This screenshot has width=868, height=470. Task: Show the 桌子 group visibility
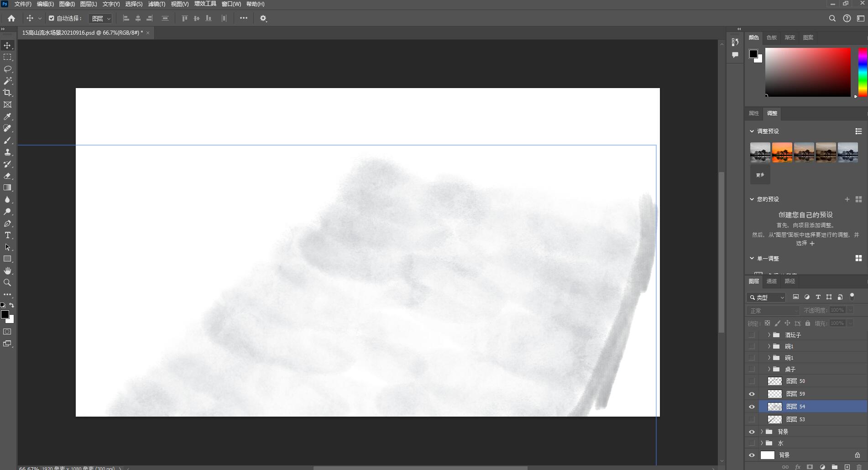(x=752, y=369)
